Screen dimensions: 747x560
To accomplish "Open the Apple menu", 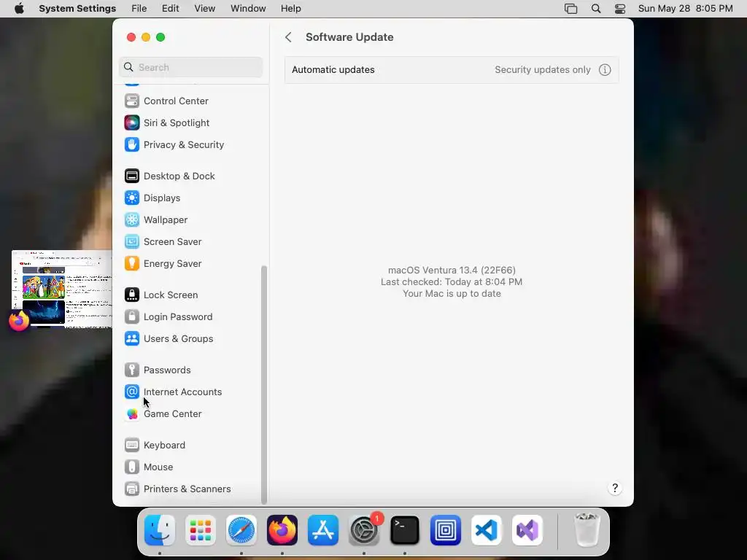I will [x=19, y=9].
